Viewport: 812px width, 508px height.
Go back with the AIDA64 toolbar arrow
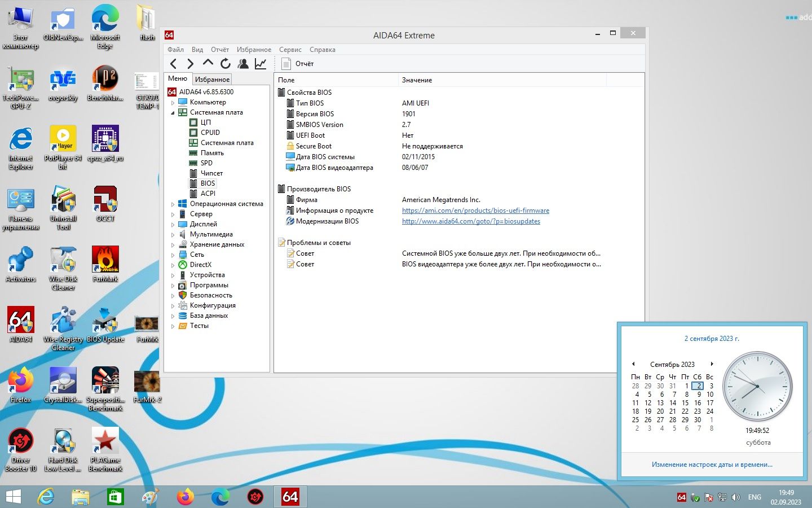(174, 64)
